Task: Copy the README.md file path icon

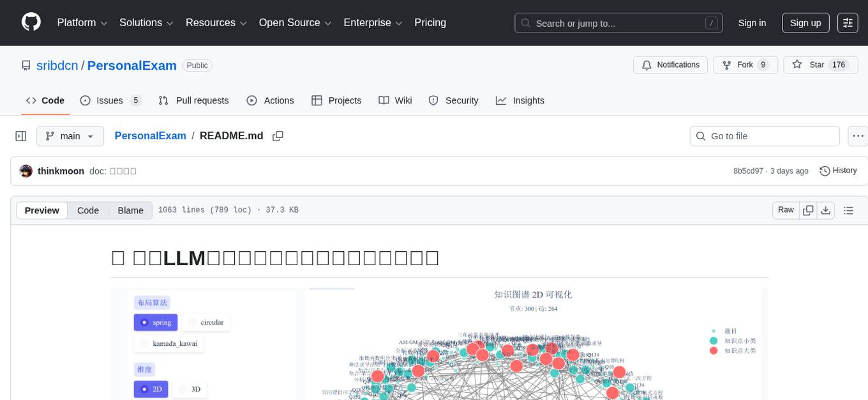Action: click(x=278, y=135)
